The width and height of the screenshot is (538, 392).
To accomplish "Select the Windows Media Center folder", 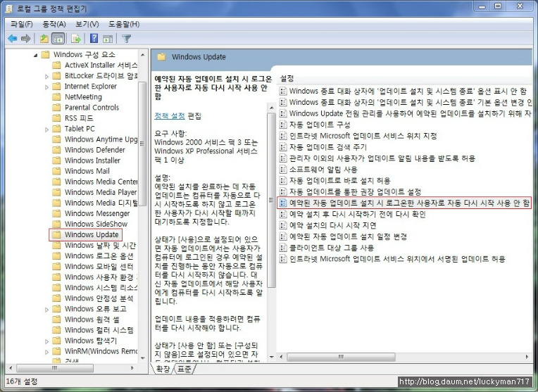I will (x=94, y=182).
